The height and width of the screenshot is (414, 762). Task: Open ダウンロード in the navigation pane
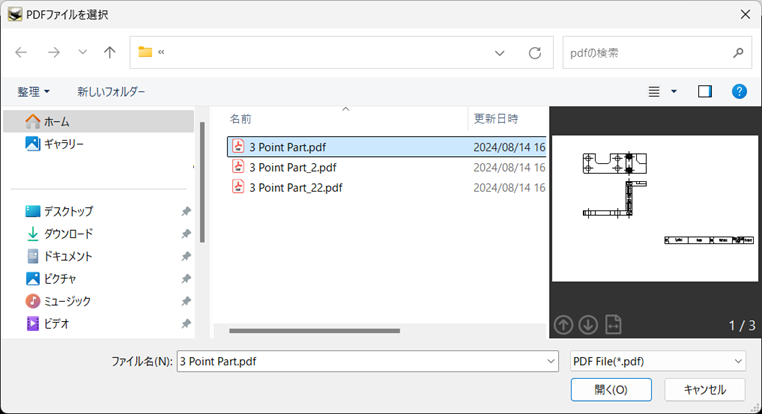68,233
